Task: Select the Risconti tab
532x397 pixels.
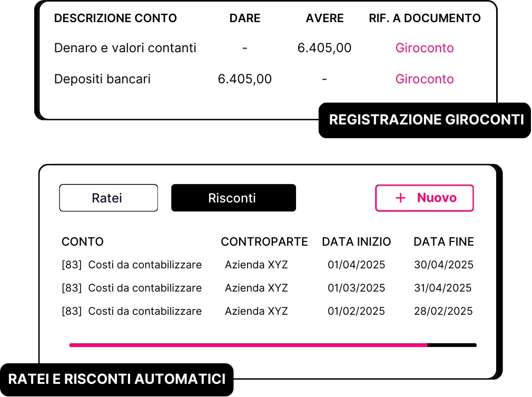Action: point(233,198)
